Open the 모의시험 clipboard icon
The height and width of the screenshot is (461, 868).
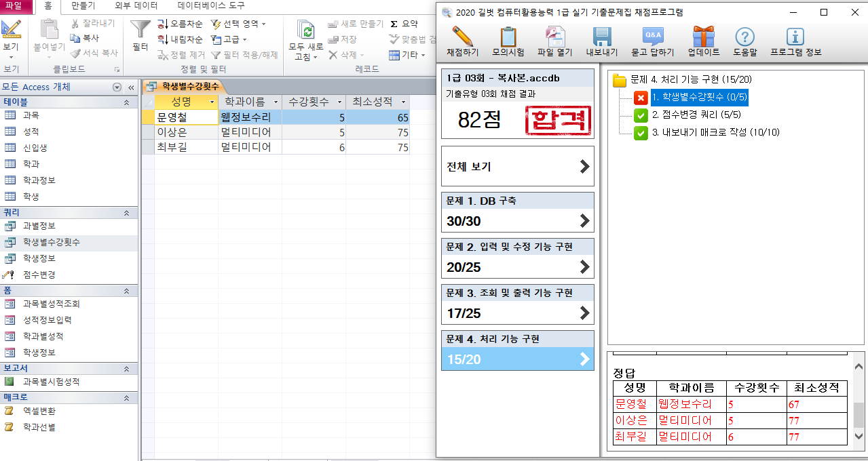pyautogui.click(x=508, y=37)
